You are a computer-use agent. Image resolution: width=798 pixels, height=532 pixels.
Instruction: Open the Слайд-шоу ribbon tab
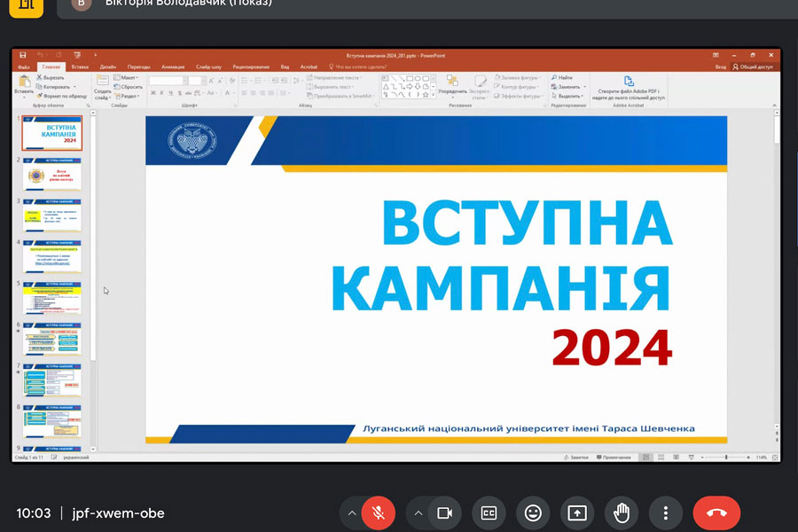(208, 66)
